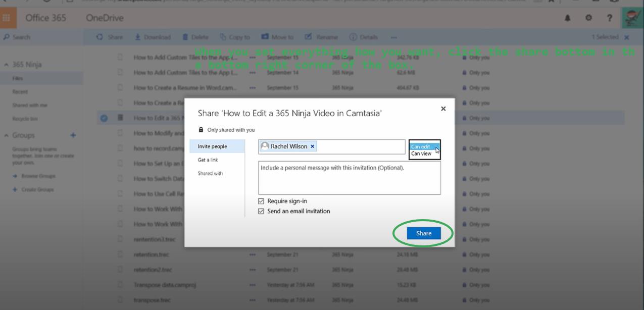Open the settings gear in the header
The height and width of the screenshot is (310, 644).
tap(588, 18)
